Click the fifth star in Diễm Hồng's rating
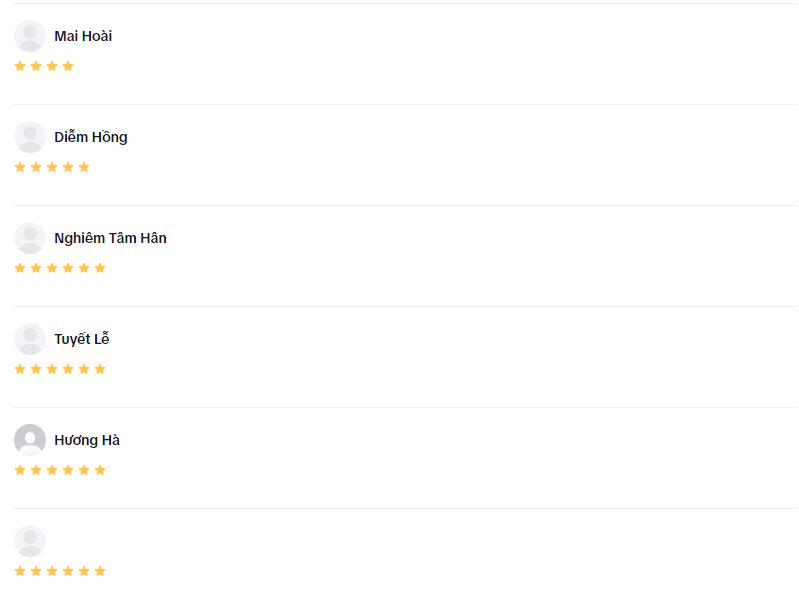The width and height of the screenshot is (799, 595). (84, 167)
